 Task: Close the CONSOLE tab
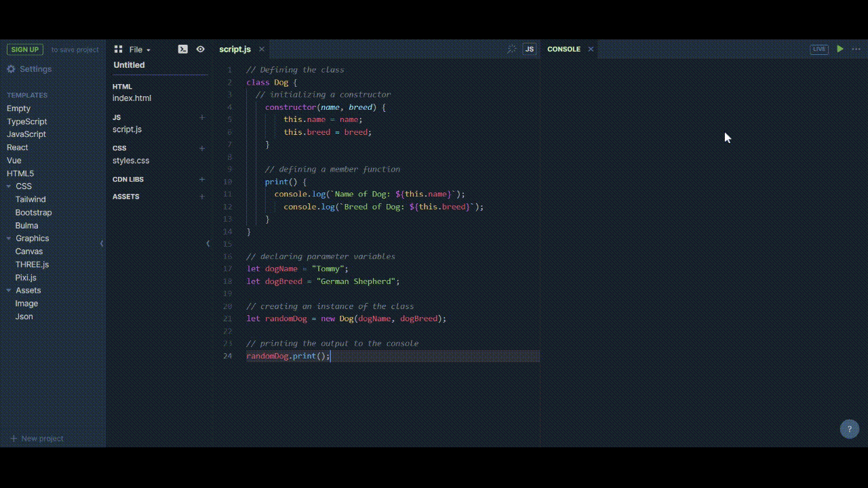point(591,49)
